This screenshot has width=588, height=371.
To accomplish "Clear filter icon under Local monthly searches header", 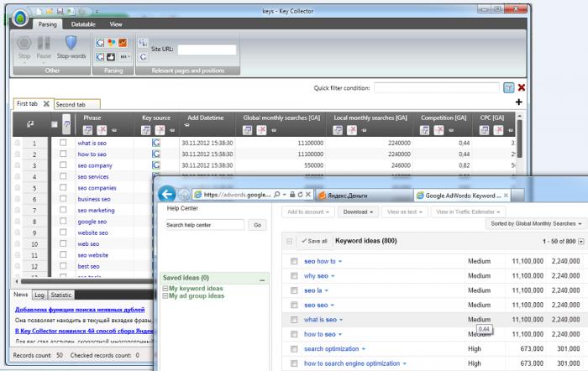I will pyautogui.click(x=352, y=130).
